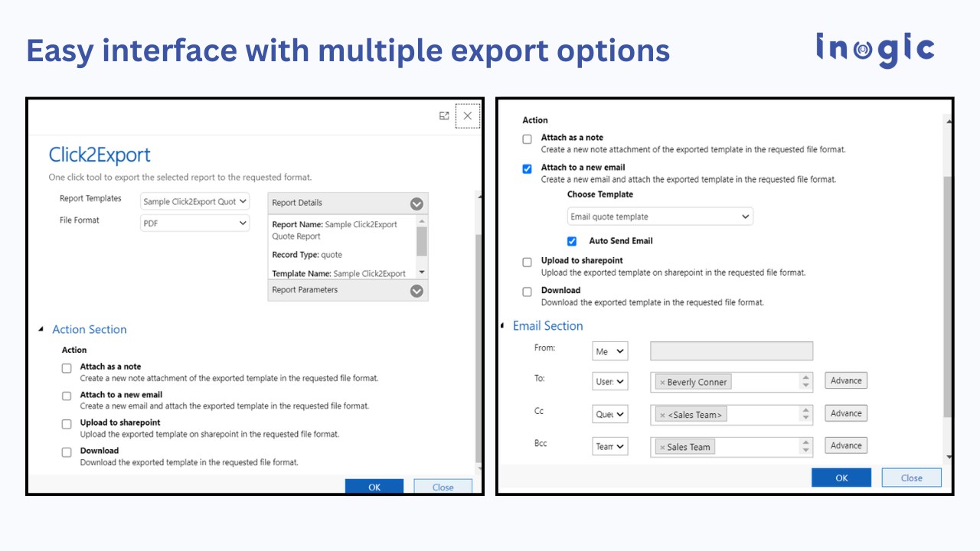
Task: Open the File Format PDF dropdown
Action: point(195,223)
